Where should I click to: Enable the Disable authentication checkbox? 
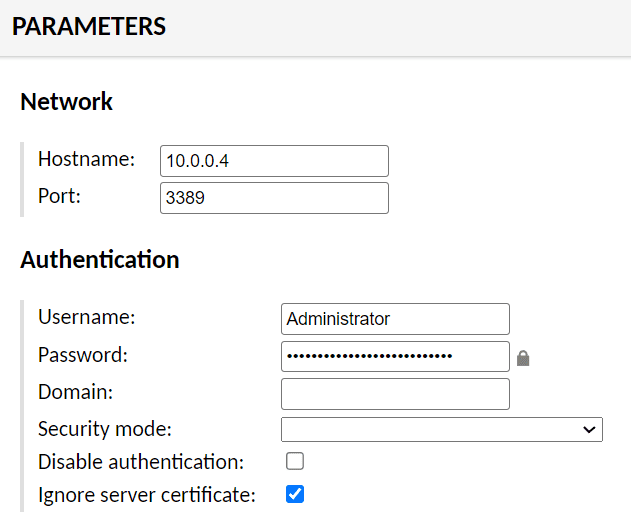[295, 461]
